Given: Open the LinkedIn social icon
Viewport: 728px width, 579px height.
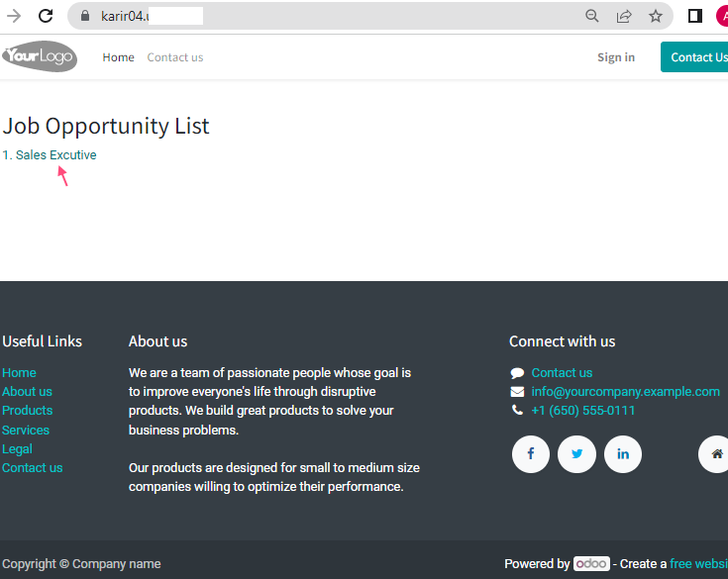Looking at the screenshot, I should [623, 453].
